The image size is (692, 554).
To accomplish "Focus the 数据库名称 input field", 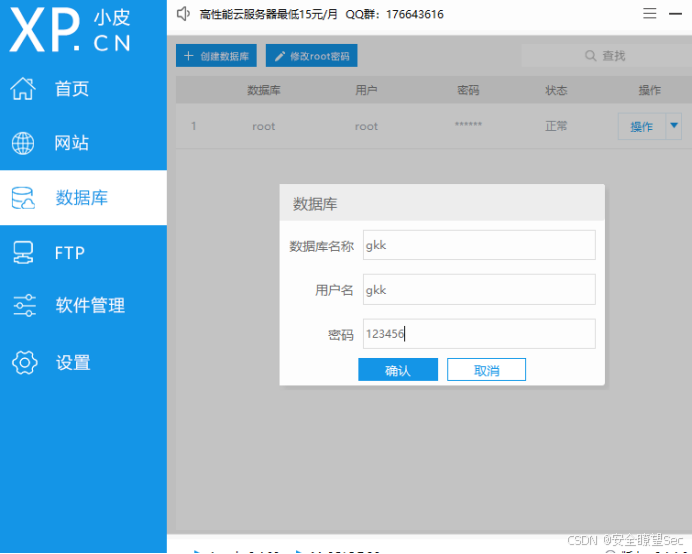I will click(479, 245).
